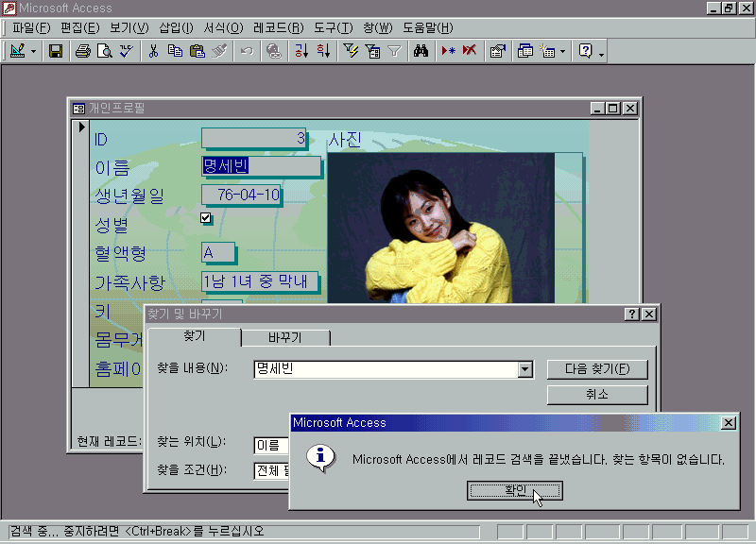Open the View button dropdown arrow
Viewport: 756px width, 544px height.
33,51
